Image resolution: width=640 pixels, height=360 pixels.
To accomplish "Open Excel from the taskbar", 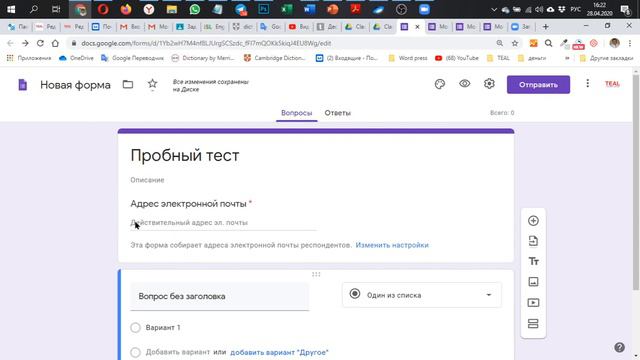I will [x=287, y=9].
